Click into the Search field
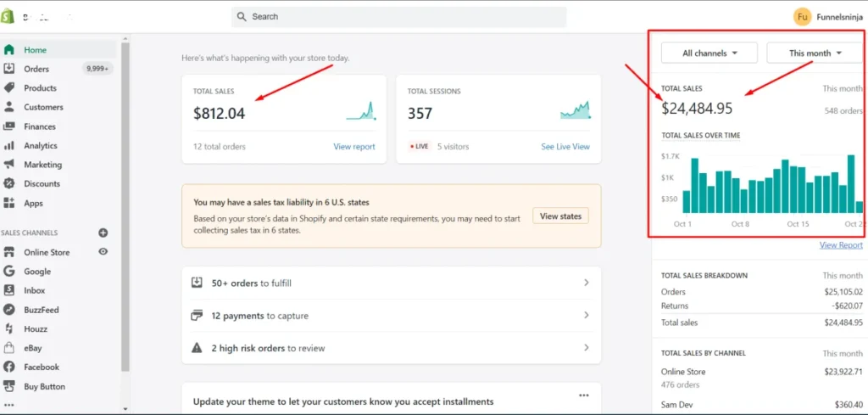The height and width of the screenshot is (415, 868). pyautogui.click(x=398, y=17)
